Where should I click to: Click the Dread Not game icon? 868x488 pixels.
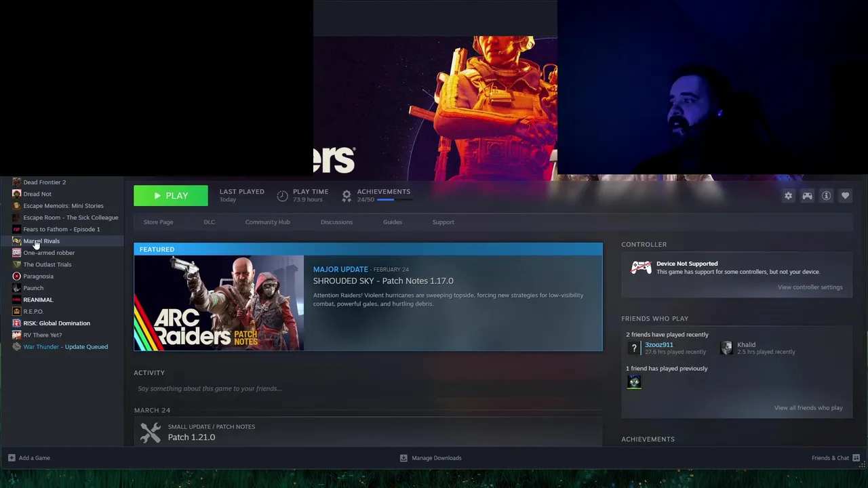coord(17,194)
